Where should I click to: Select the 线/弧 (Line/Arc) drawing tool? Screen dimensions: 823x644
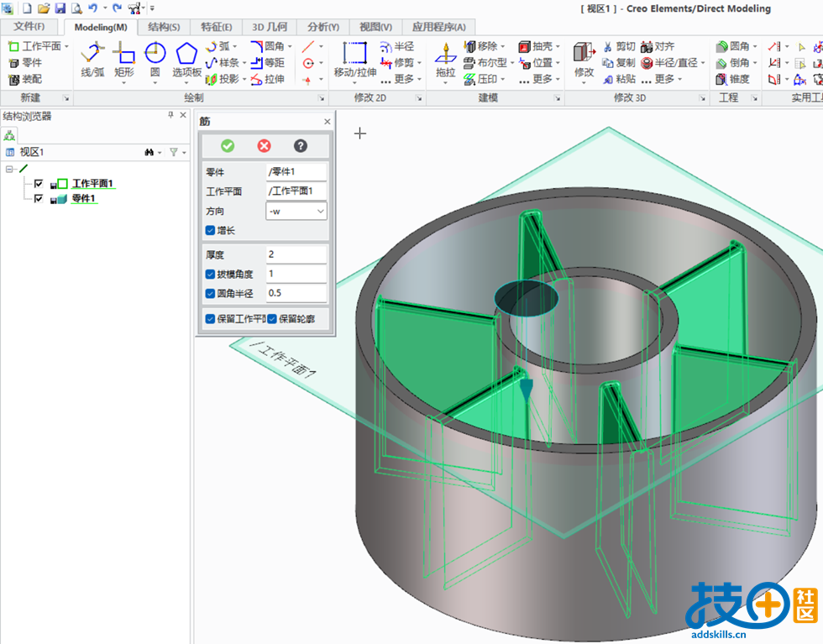pyautogui.click(x=93, y=60)
